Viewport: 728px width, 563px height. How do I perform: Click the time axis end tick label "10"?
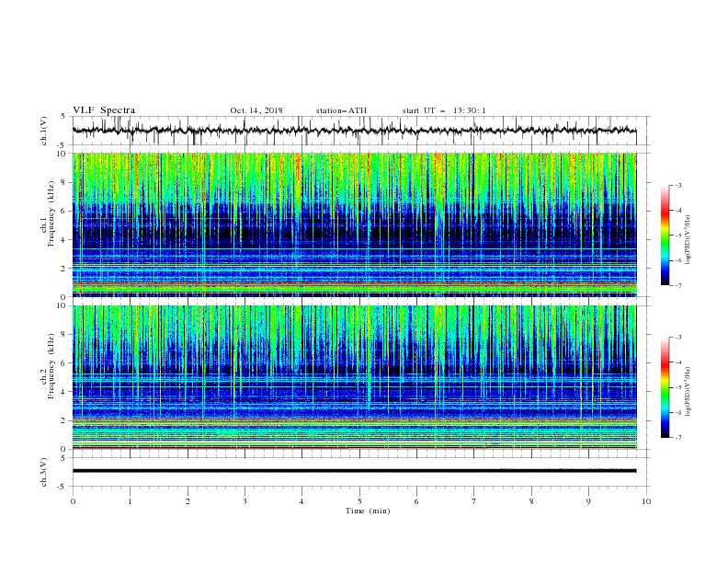tap(646, 501)
